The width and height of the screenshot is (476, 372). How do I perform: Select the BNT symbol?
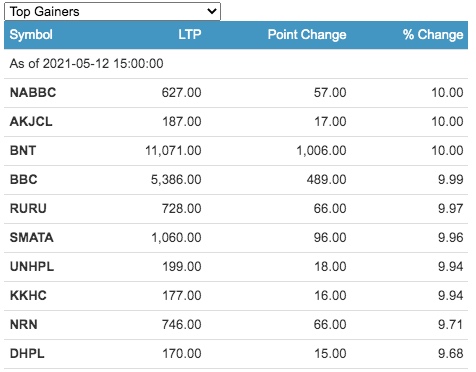[23, 151]
